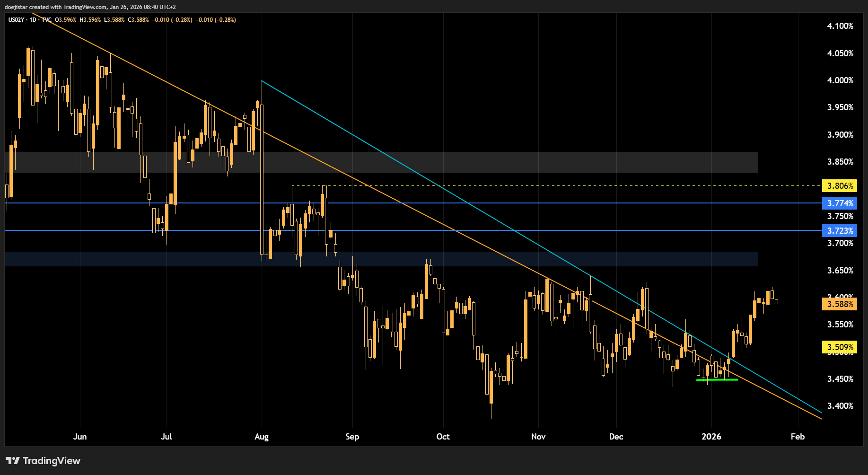The image size is (868, 475).
Task: Click the Jun label on time axis
Action: [x=80, y=437]
